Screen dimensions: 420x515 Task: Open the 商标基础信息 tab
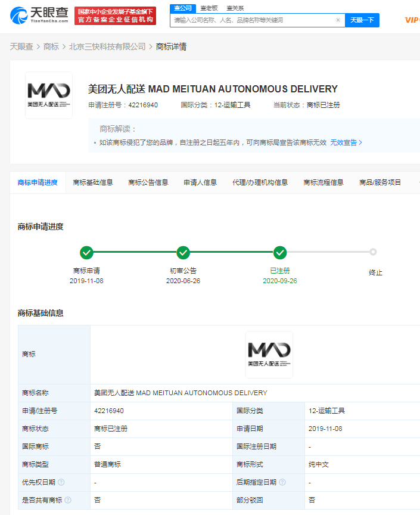93,182
